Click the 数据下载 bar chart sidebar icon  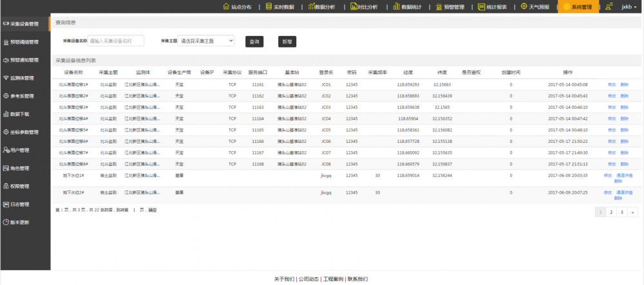[x=5, y=114]
